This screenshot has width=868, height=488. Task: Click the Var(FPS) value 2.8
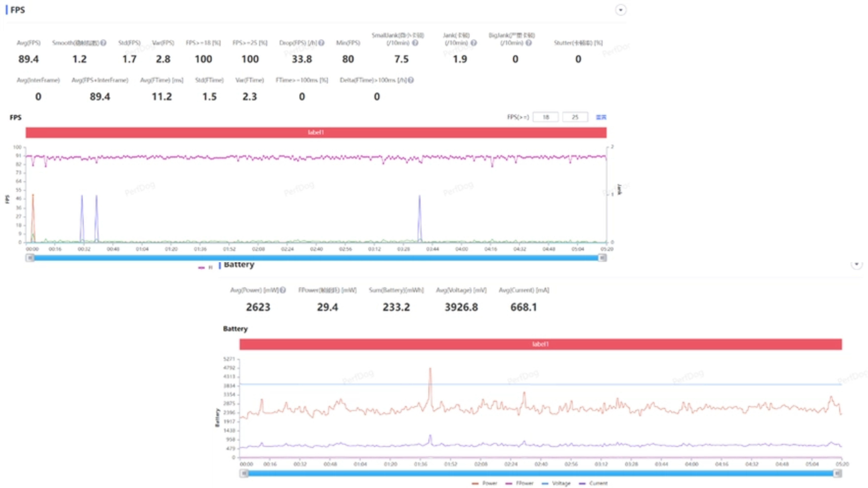(x=163, y=59)
